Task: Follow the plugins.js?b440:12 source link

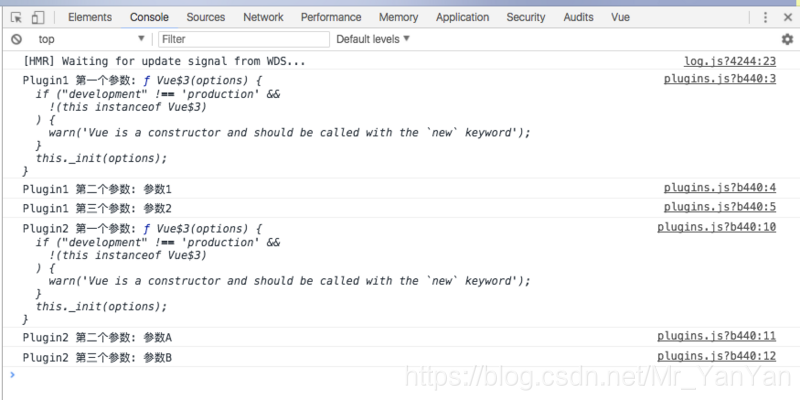Action: click(716, 357)
